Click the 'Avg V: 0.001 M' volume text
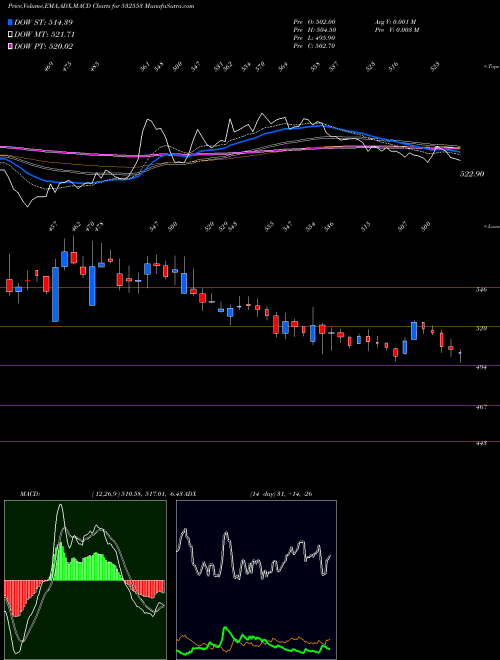Screen dimensions: 500x660 point(395,22)
